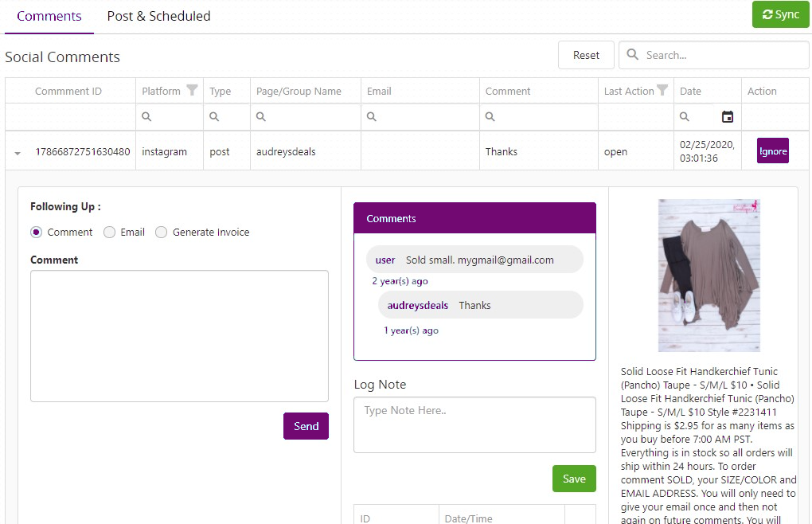Open the Post & Scheduled tab
This screenshot has height=524, width=812.
point(158,16)
